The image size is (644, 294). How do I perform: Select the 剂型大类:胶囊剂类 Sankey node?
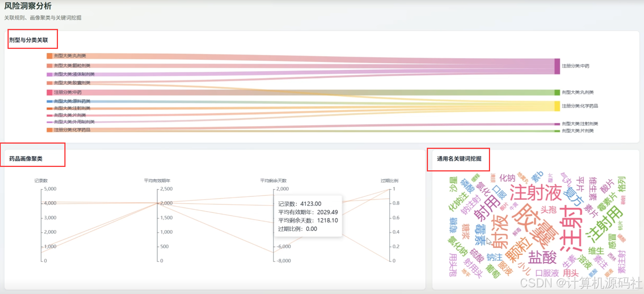point(49,83)
